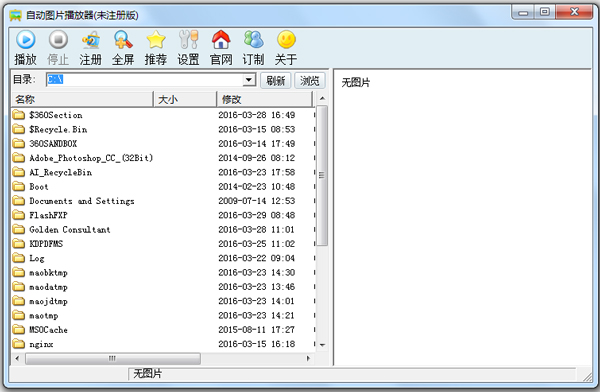
Task: Click the 无图片 status bar text
Action: pos(147,373)
